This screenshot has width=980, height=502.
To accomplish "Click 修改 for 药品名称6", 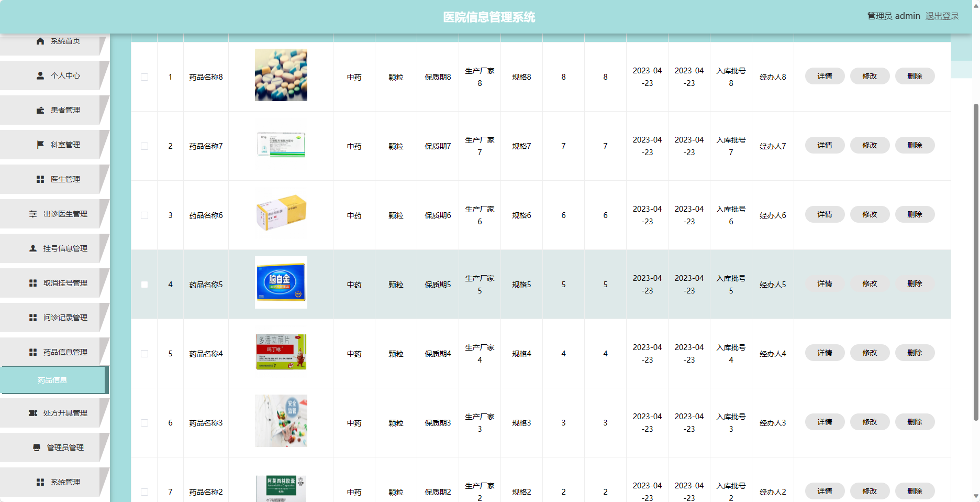I will coord(870,214).
